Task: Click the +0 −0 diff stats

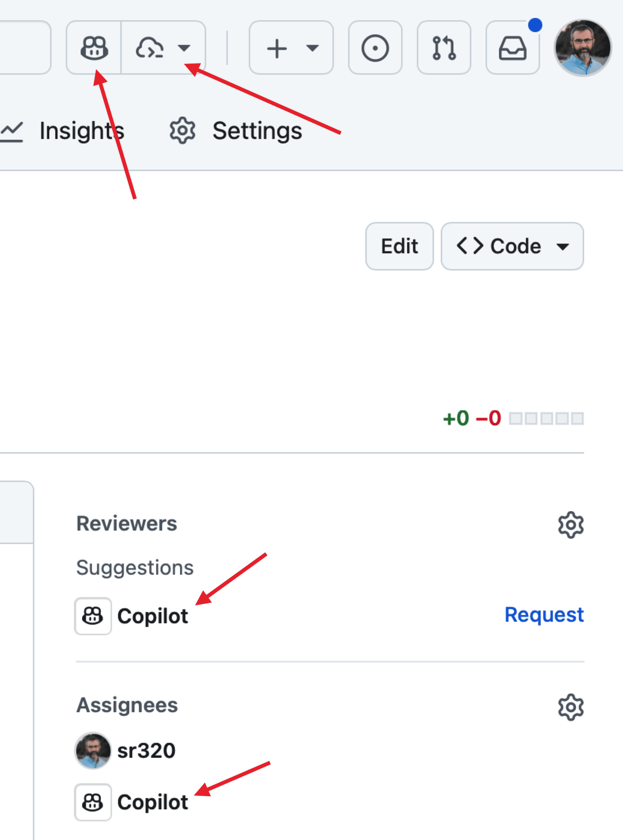Action: click(472, 418)
